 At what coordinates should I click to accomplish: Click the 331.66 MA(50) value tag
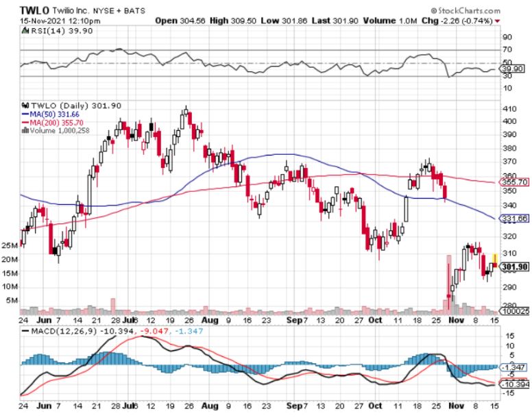coord(514,218)
